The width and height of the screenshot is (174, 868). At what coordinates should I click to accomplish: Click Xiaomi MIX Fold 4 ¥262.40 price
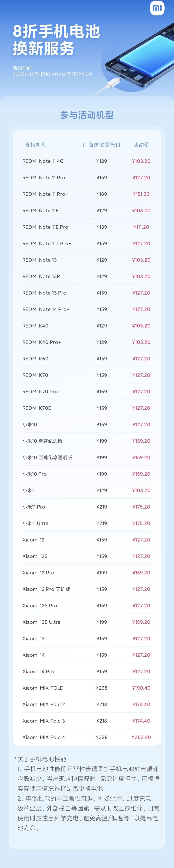(x=141, y=737)
